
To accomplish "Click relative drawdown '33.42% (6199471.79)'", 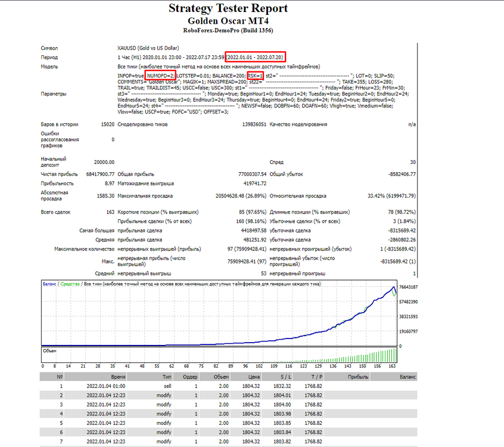I will (391, 196).
